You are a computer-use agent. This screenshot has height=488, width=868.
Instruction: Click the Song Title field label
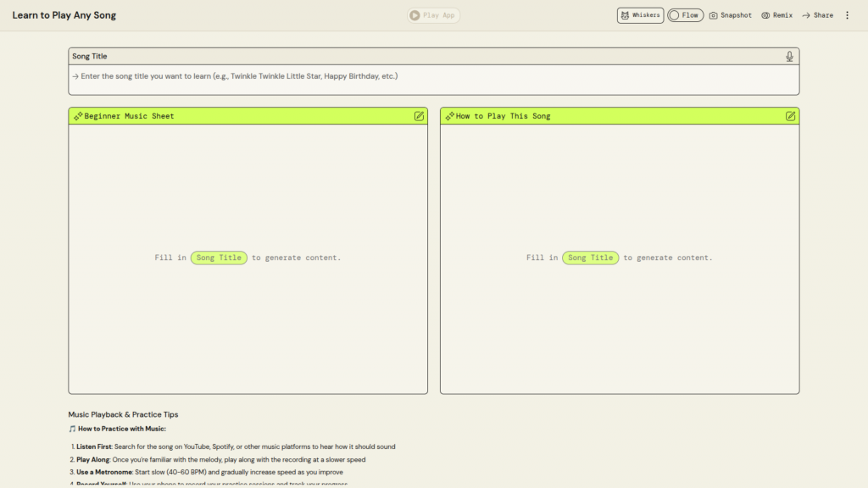point(89,57)
